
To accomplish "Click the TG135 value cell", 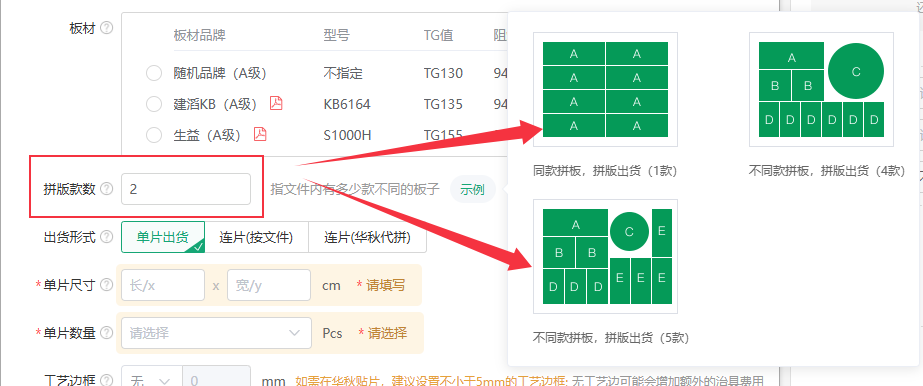I will coord(443,104).
